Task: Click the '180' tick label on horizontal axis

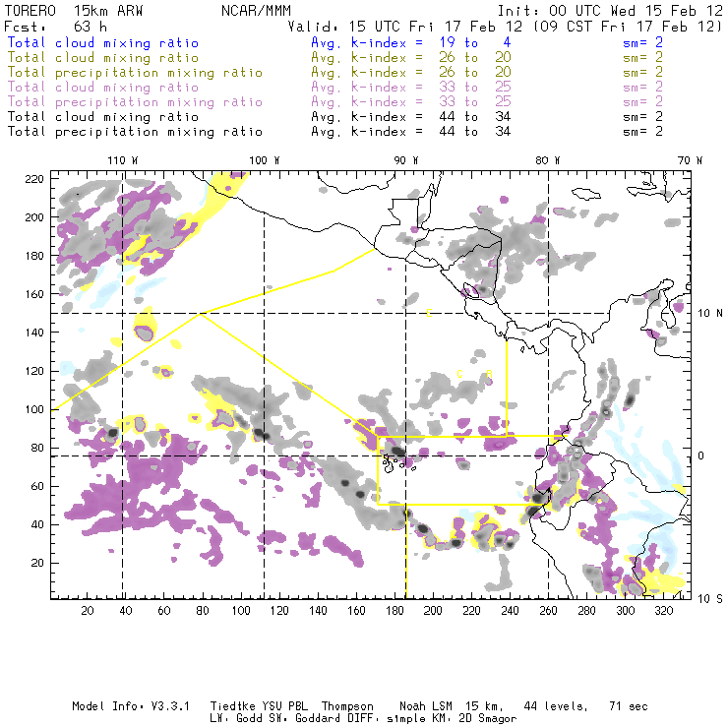Action: (394, 611)
